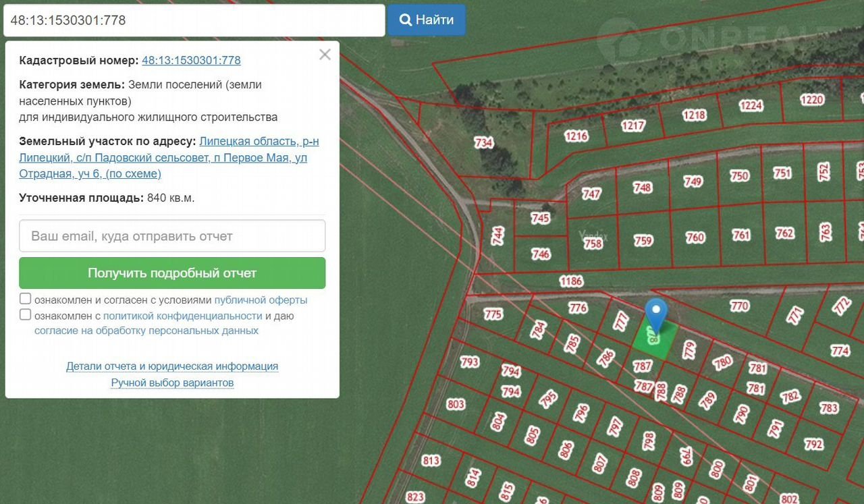Select parcel 760 on the map
This screenshot has width=864, height=504.
pos(695,237)
